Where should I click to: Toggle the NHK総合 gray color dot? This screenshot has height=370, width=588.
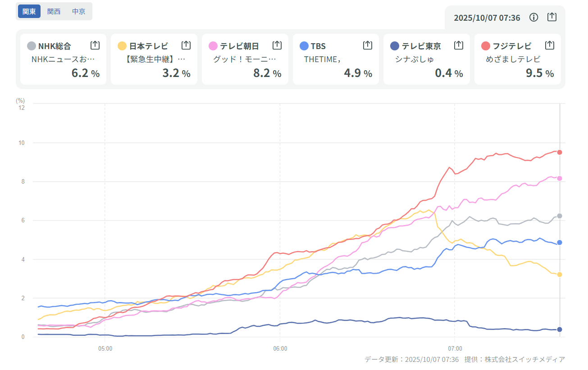pyautogui.click(x=32, y=46)
